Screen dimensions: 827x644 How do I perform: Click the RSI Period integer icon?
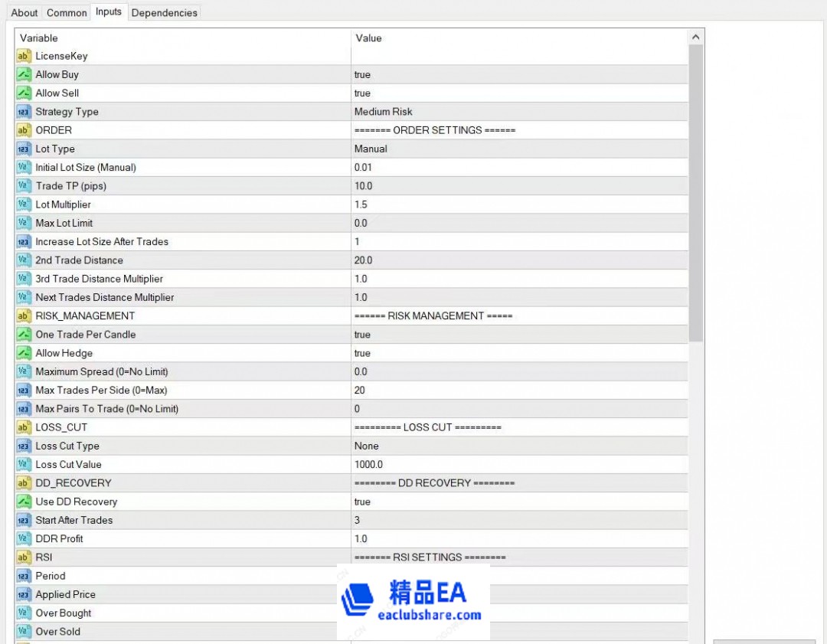(x=24, y=576)
